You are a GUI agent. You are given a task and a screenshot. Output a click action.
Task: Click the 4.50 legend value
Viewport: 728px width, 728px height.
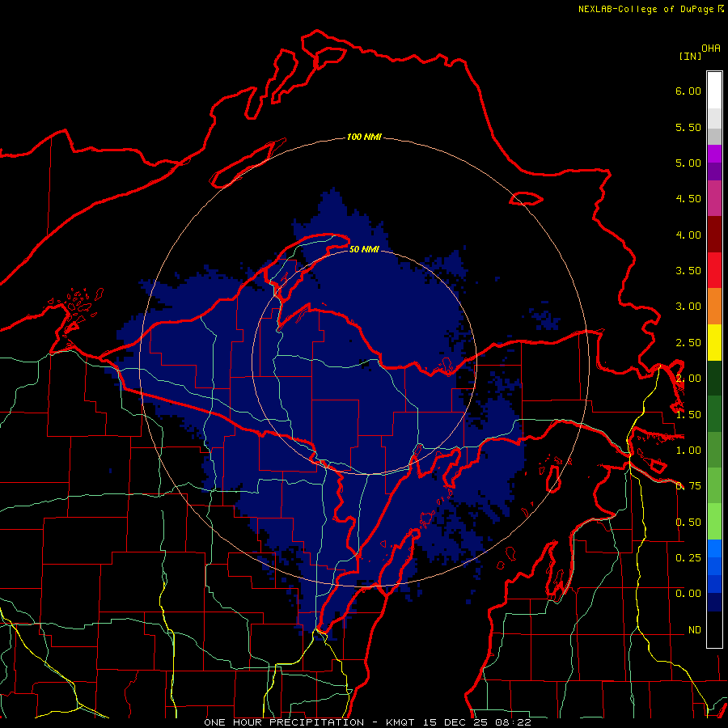(x=688, y=199)
